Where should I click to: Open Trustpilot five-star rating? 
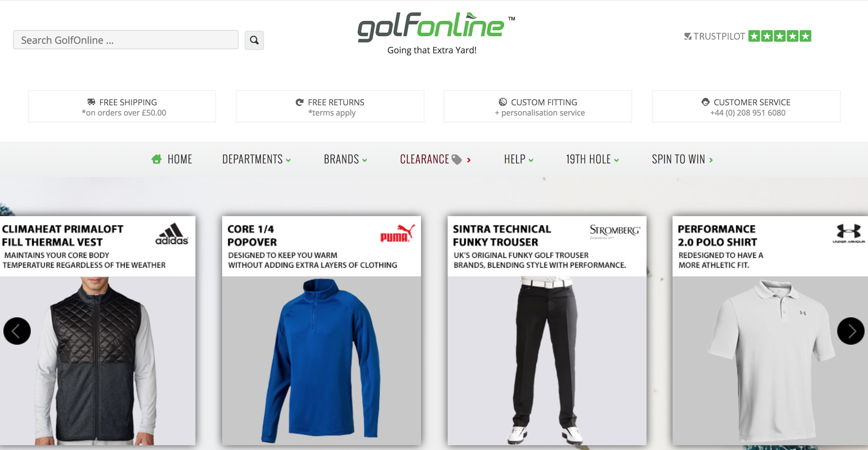click(x=748, y=36)
